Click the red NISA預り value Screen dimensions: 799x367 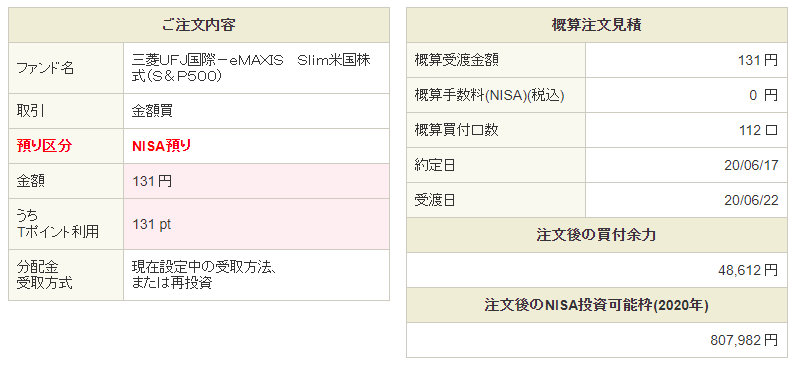(x=162, y=146)
